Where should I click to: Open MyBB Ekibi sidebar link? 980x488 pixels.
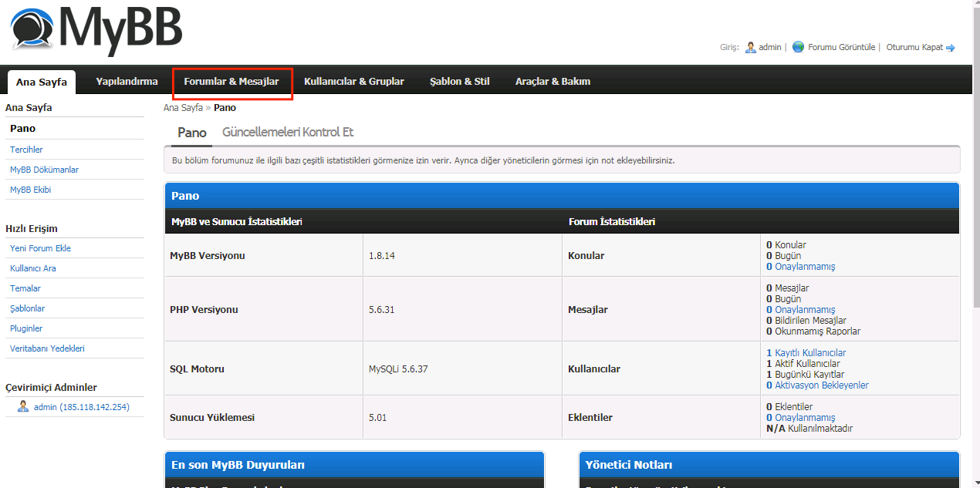[30, 190]
